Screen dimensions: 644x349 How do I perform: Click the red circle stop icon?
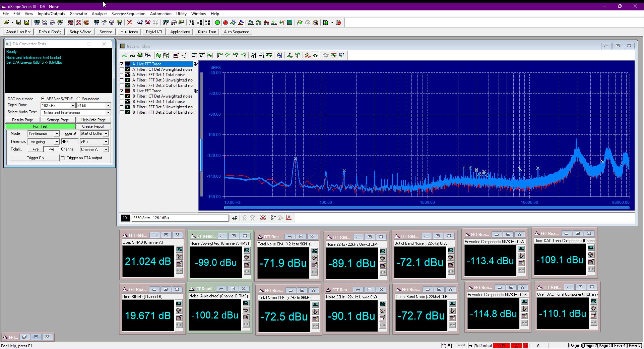pos(225,22)
